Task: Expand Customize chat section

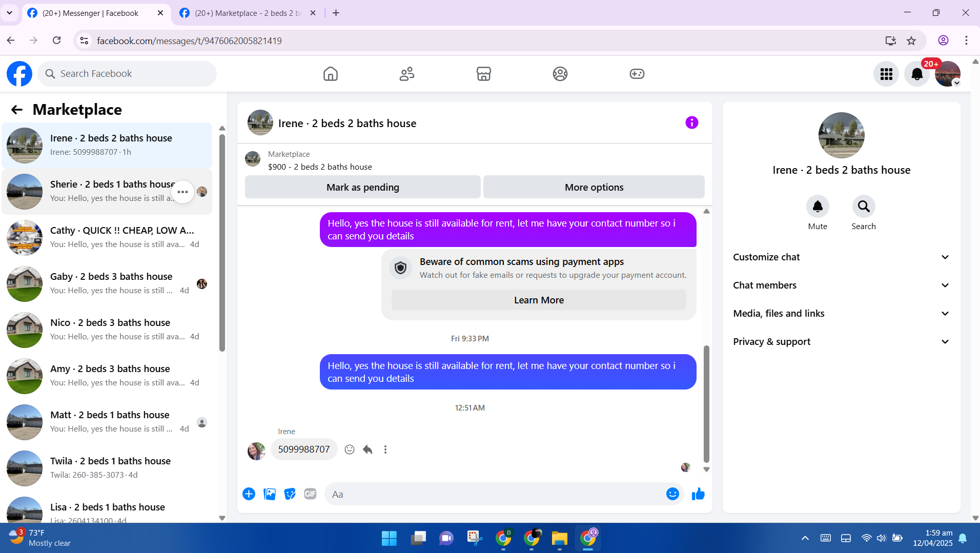Action: point(842,257)
